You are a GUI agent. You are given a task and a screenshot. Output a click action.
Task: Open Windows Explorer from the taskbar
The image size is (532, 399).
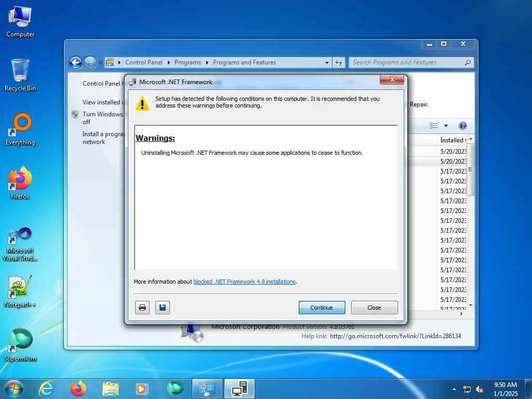(x=111, y=389)
